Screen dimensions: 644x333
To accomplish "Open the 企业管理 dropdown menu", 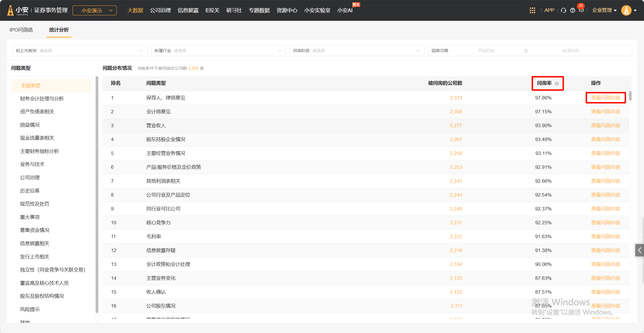I will click(x=604, y=10).
